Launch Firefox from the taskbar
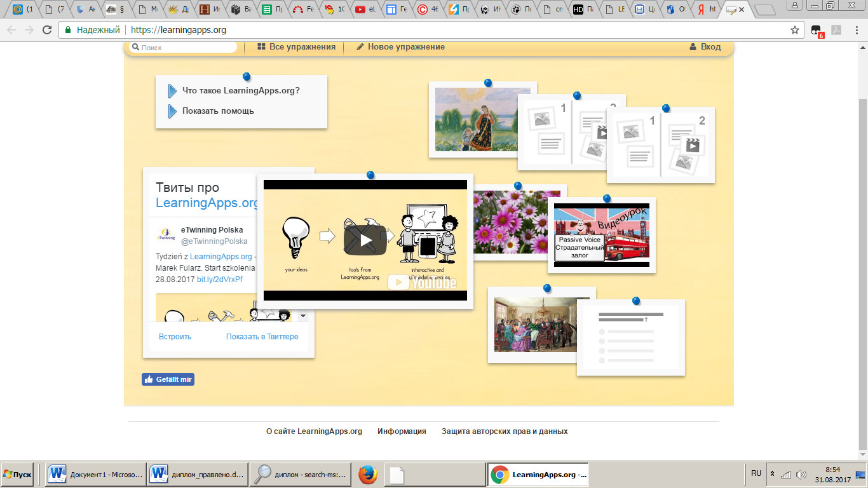The height and width of the screenshot is (488, 868). click(368, 475)
